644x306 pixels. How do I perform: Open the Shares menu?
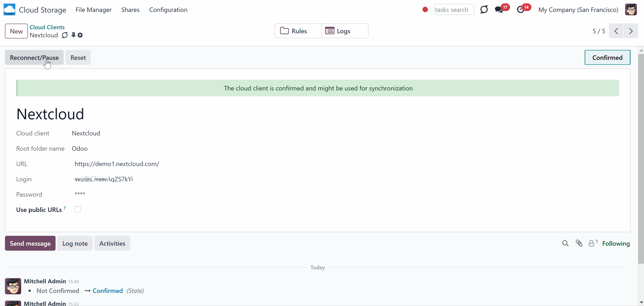(x=130, y=9)
